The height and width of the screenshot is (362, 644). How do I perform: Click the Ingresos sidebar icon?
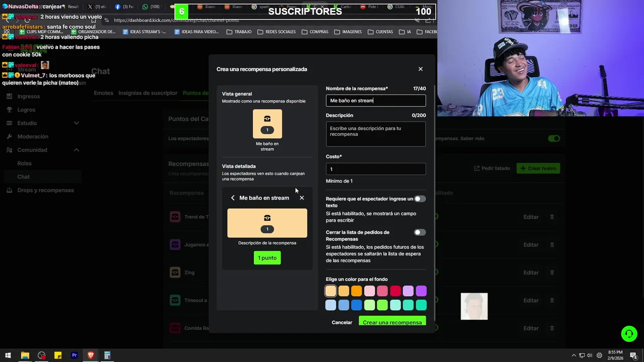(10, 96)
